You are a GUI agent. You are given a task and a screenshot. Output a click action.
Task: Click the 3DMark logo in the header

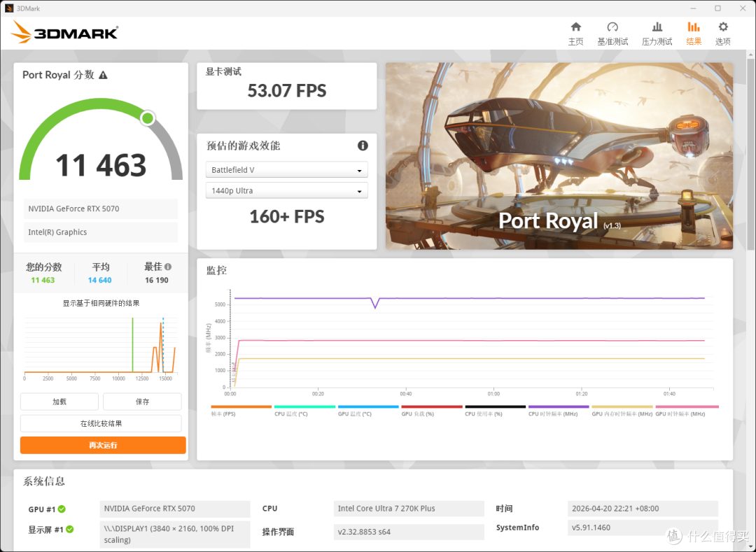pos(64,31)
